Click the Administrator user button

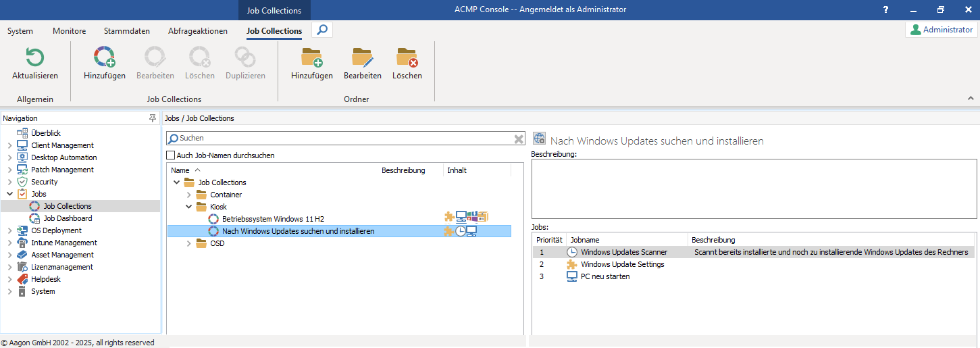(x=941, y=30)
